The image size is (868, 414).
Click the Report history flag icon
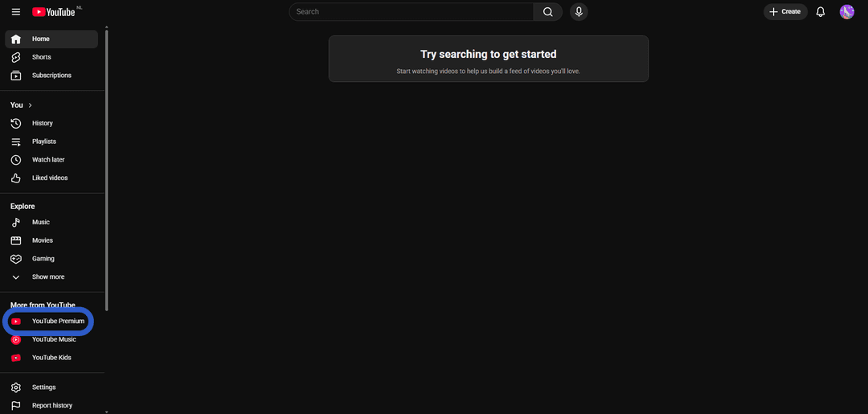[16, 405]
